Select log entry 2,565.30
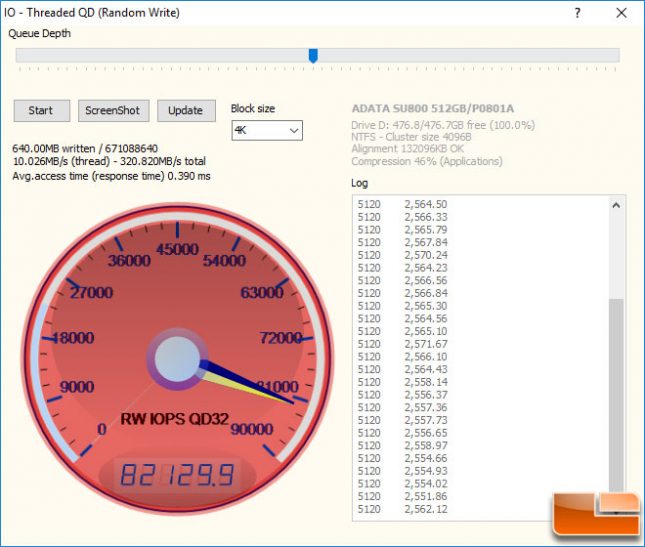This screenshot has width=645, height=547. (x=402, y=306)
